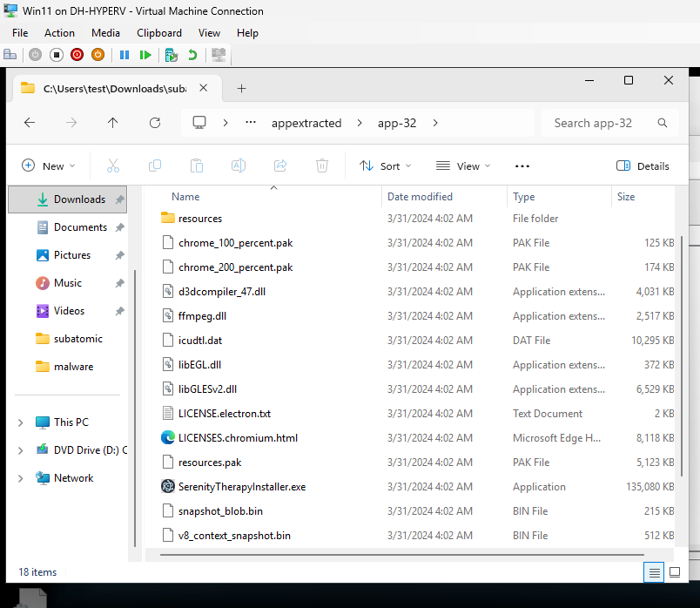
Task: Add a new Explorer tab
Action: coord(241,89)
